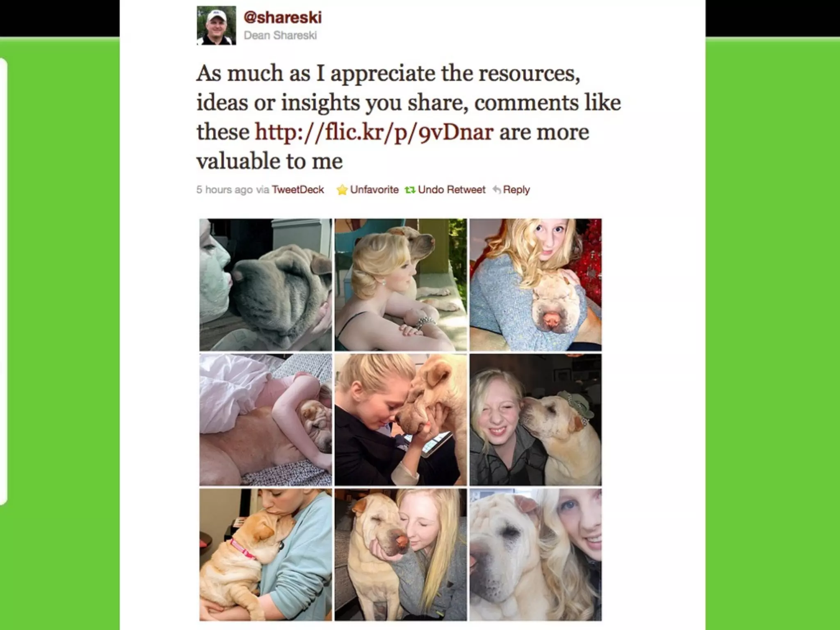The image size is (840, 630).
Task: Click the @shareski username link
Action: coord(283,17)
